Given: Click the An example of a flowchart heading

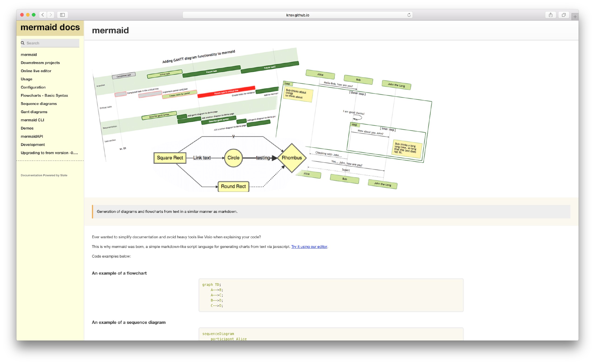Looking at the screenshot, I should (119, 273).
